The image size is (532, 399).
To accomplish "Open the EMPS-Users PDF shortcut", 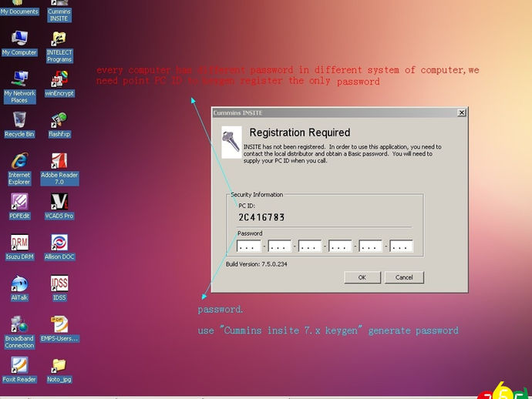I will coord(59,329).
